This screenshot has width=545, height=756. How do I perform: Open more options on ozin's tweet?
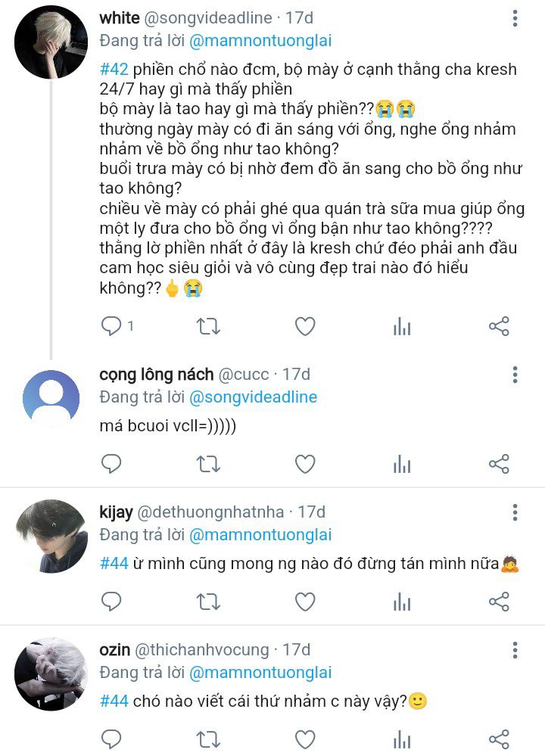pos(515,651)
